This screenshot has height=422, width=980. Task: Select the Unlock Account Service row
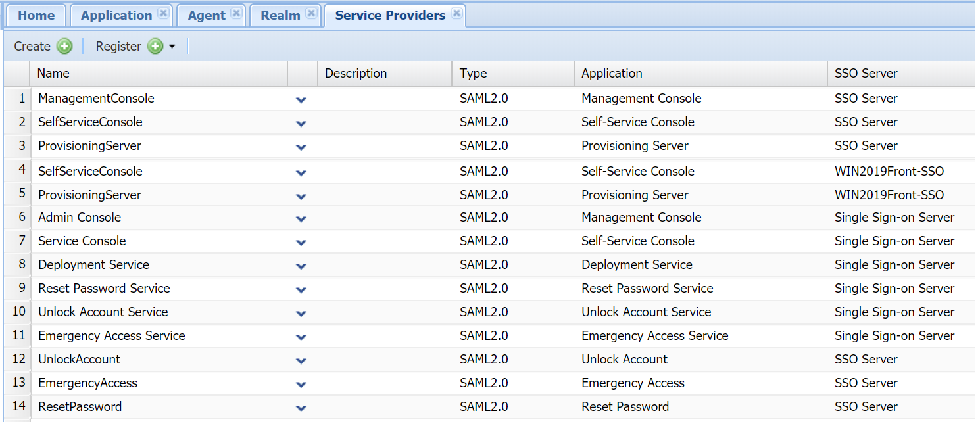click(x=103, y=312)
